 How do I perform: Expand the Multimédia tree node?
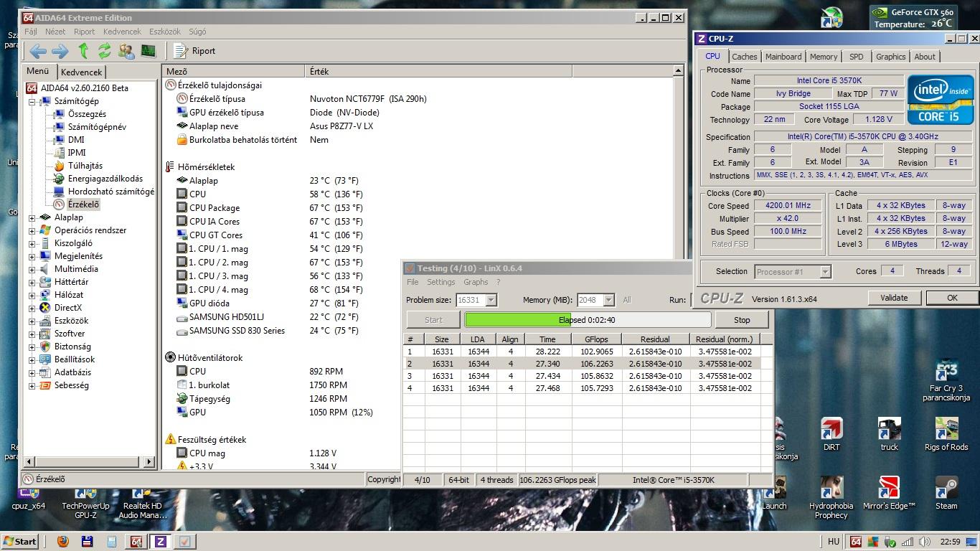32,270
